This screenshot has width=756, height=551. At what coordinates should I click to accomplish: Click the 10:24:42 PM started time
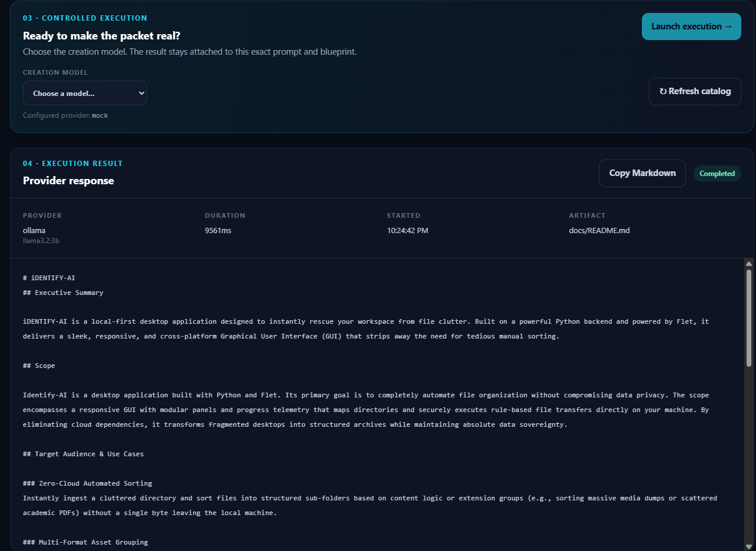(x=407, y=230)
